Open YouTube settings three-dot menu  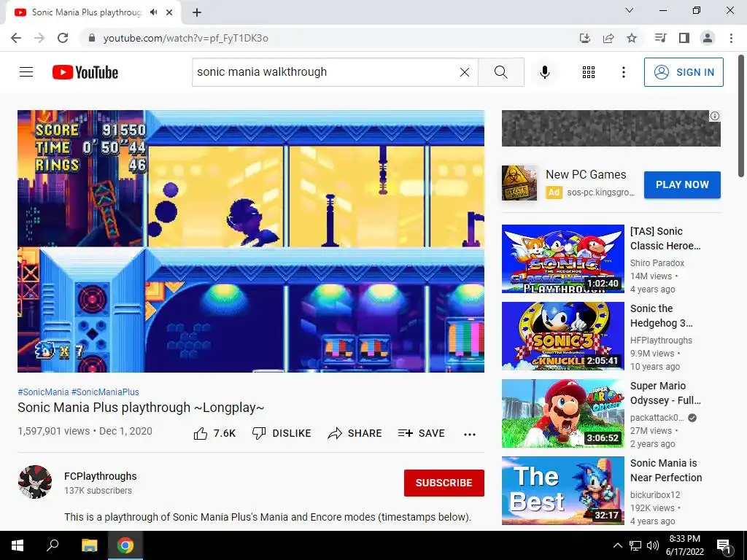tap(623, 72)
